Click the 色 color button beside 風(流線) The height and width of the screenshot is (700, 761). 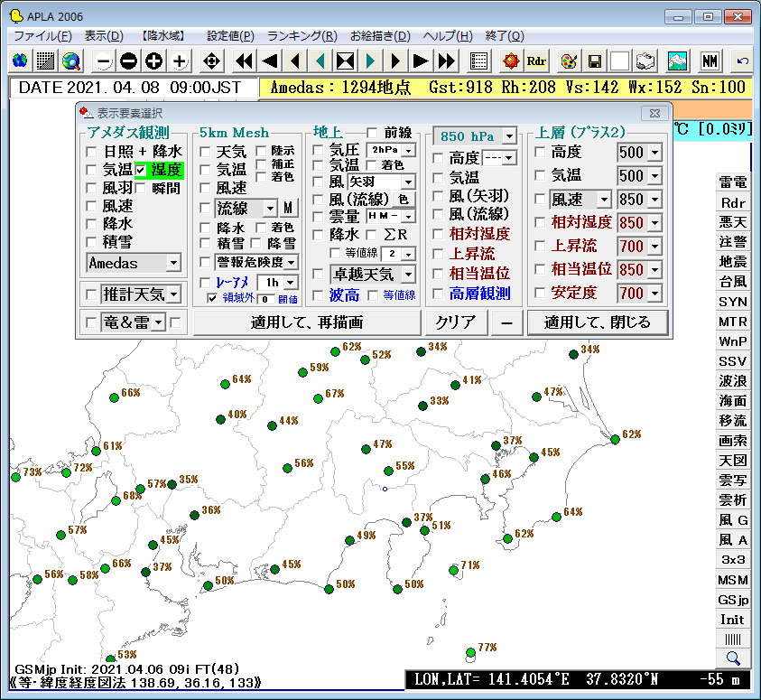[404, 199]
